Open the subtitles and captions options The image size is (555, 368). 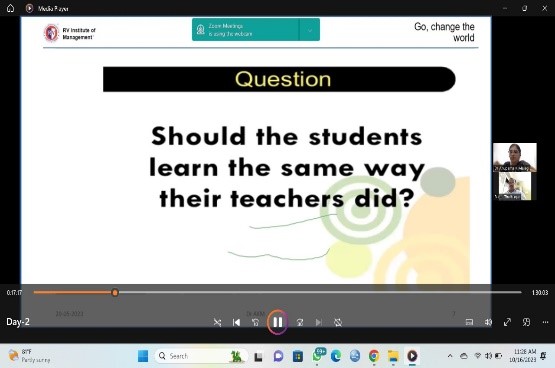[469, 322]
